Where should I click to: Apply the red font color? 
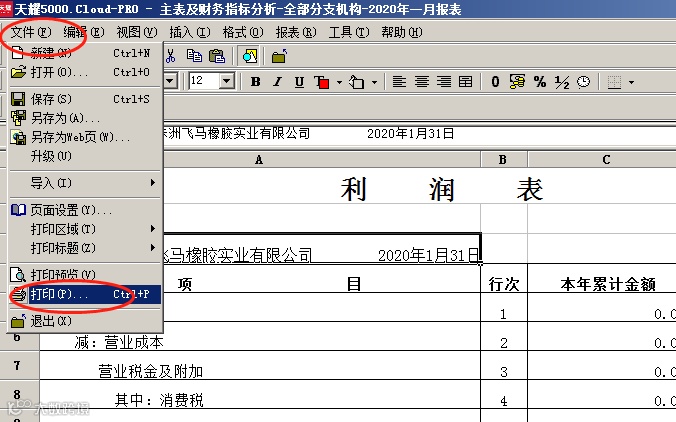coord(322,82)
